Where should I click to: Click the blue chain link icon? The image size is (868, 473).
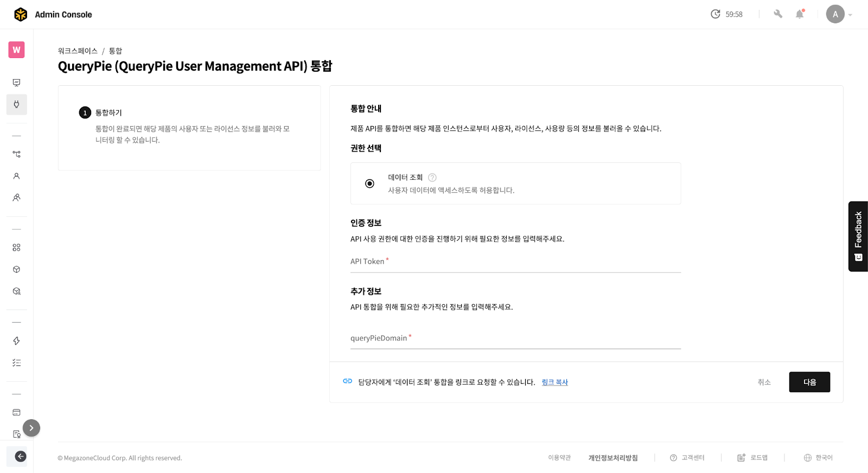(x=348, y=381)
